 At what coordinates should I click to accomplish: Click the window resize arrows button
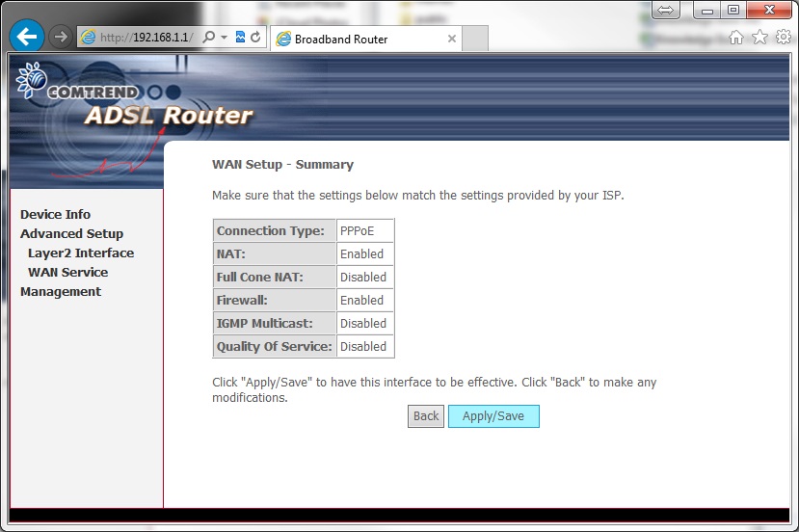click(x=665, y=10)
